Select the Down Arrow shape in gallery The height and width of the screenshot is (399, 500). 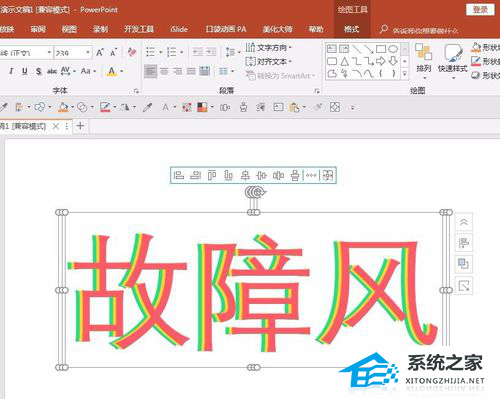pyautogui.click(x=393, y=61)
